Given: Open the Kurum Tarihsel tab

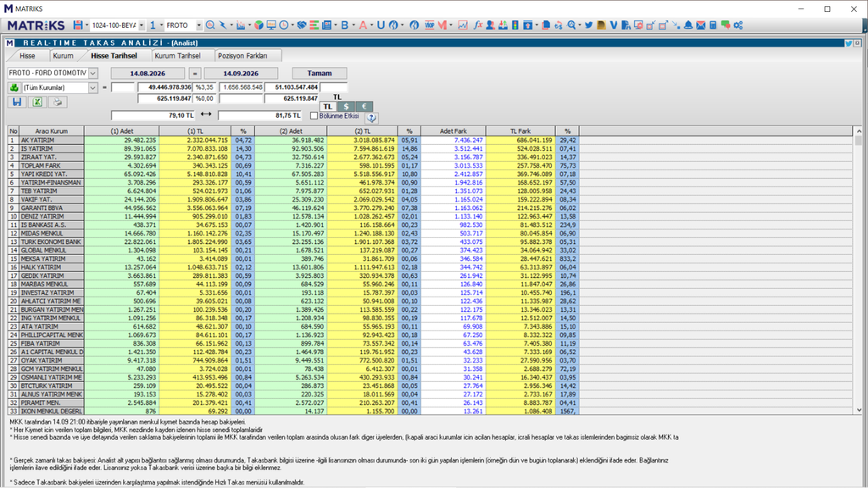Looking at the screenshot, I should [177, 56].
